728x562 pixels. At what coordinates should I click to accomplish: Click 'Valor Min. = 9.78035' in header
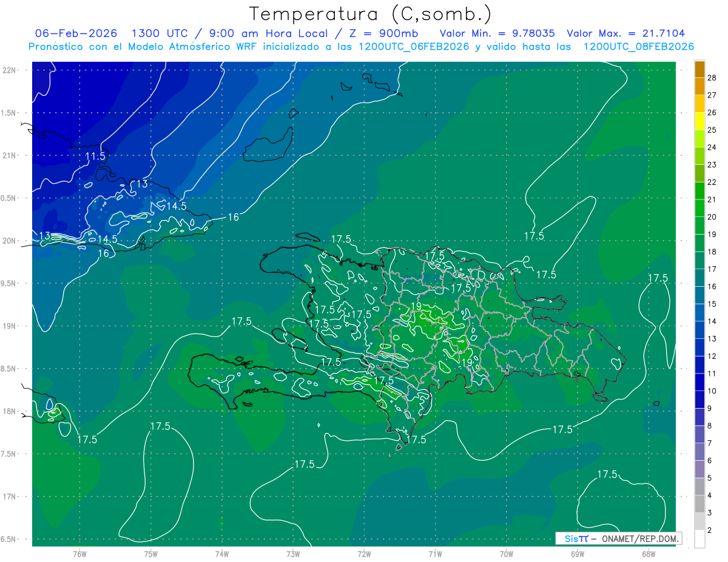[497, 33]
